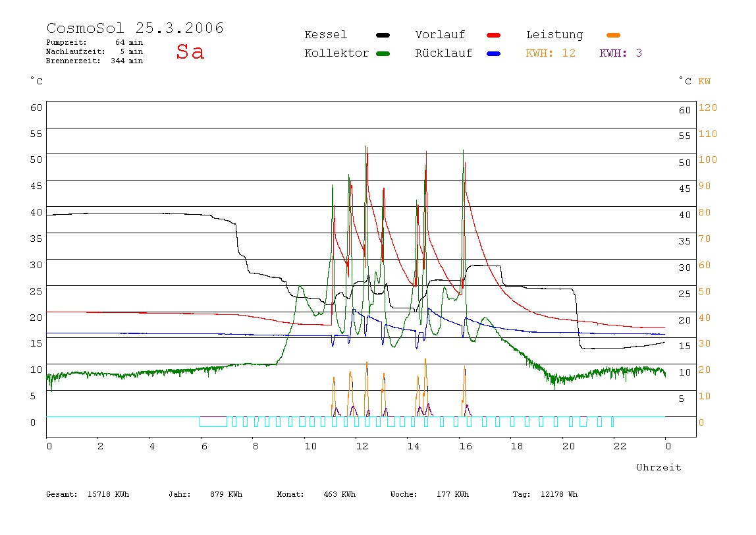Click the orange Leistung legend swatch
The width and height of the screenshot is (756, 535).
pos(613,35)
